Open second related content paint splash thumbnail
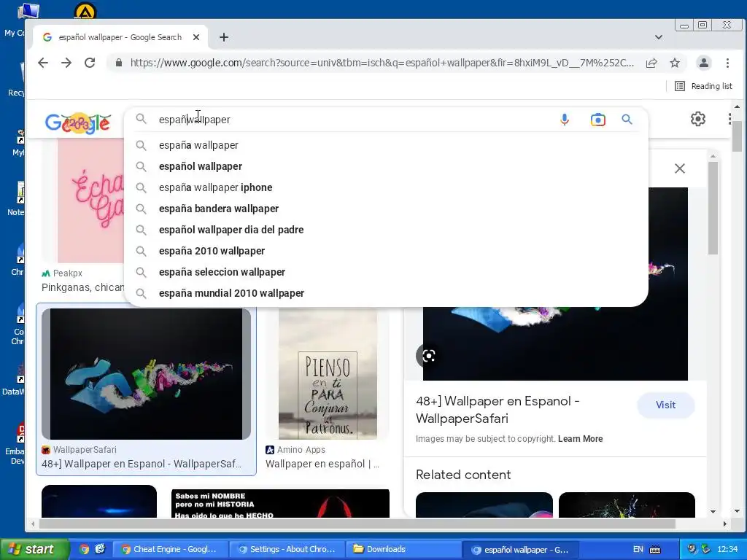 click(x=627, y=505)
